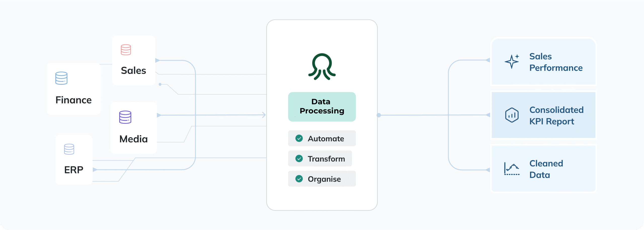Click the output connector dot right of center panel
The image size is (644, 230).
[x=379, y=115]
